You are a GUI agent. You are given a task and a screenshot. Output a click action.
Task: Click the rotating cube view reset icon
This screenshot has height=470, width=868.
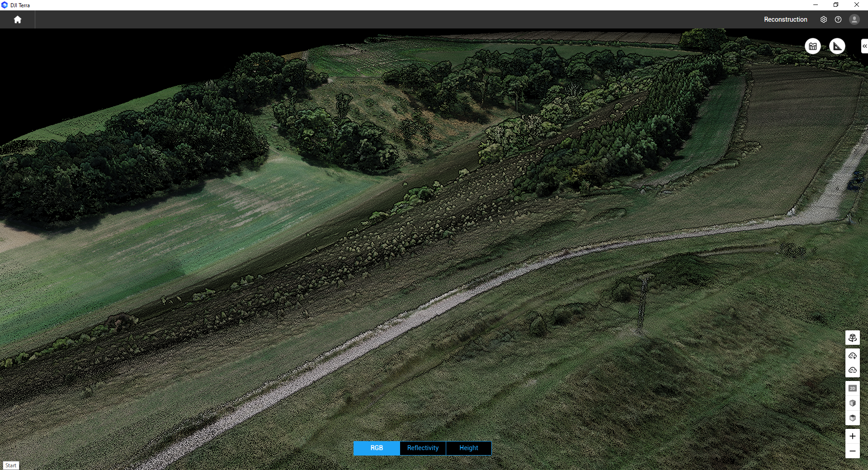pyautogui.click(x=852, y=338)
